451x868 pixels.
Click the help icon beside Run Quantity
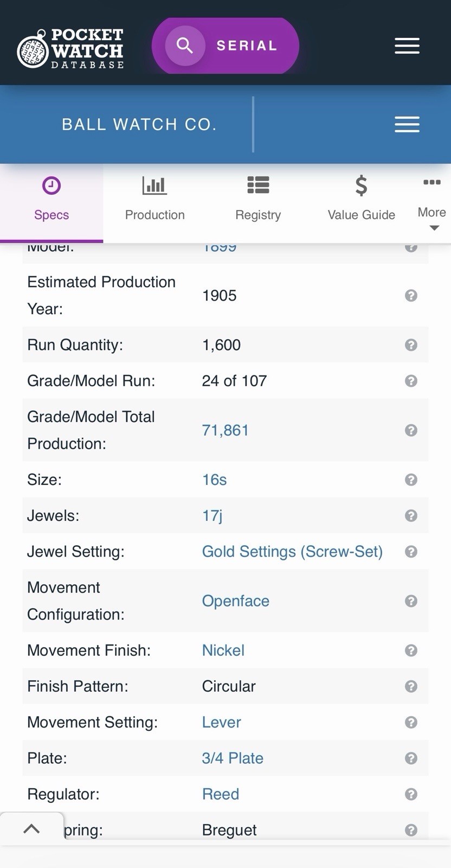point(411,345)
